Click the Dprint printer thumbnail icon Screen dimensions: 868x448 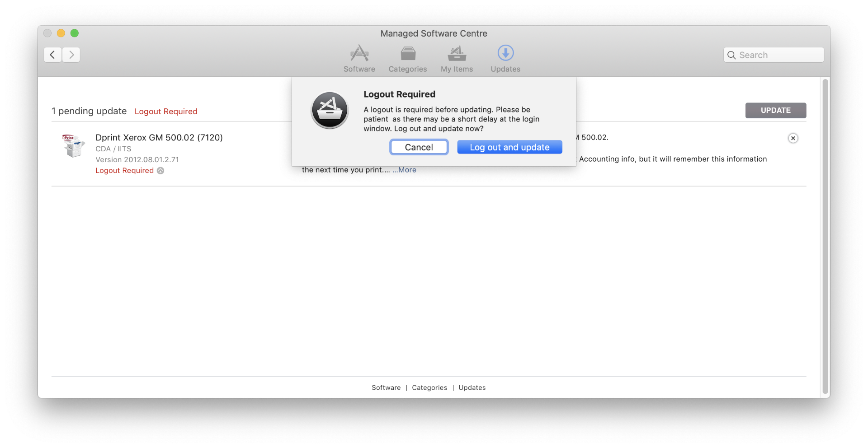point(73,145)
